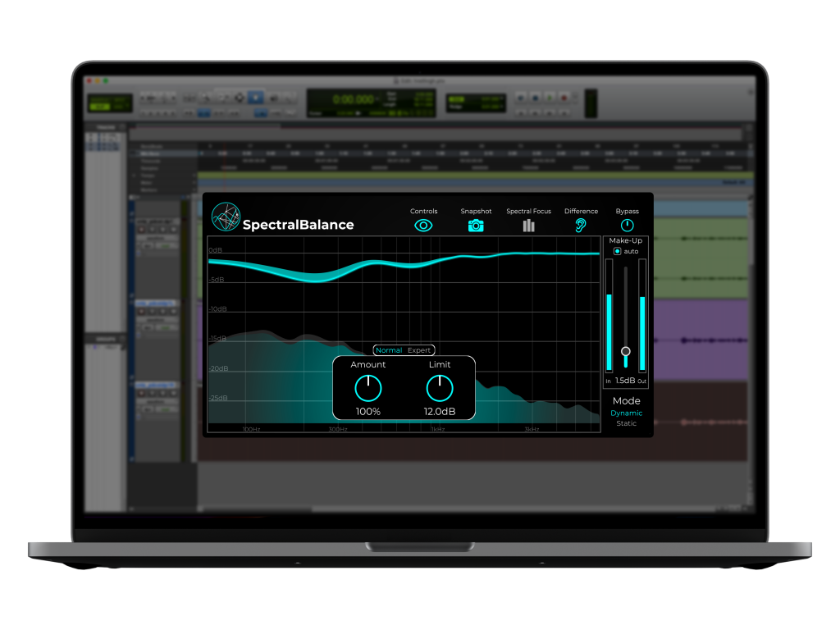Viewport: 840px width, 630px height.
Task: Select Dynamic mode
Action: point(626,413)
